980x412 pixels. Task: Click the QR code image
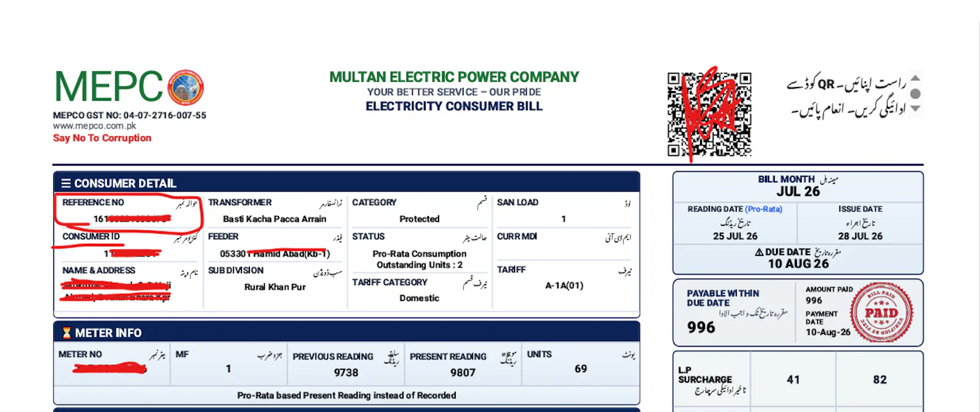tap(709, 114)
